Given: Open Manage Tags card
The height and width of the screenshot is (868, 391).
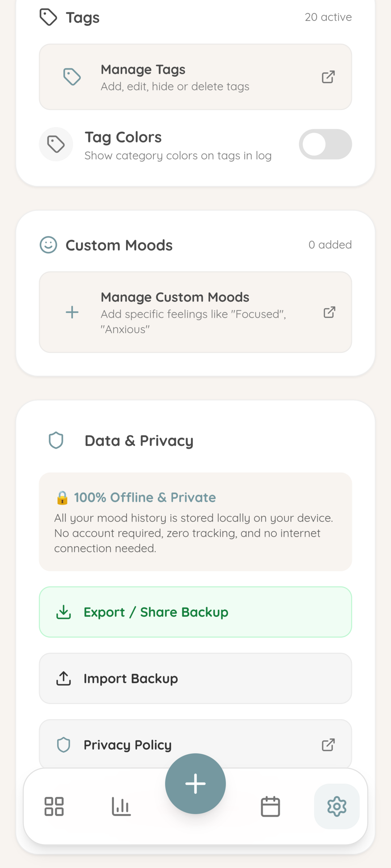Looking at the screenshot, I should coord(195,77).
